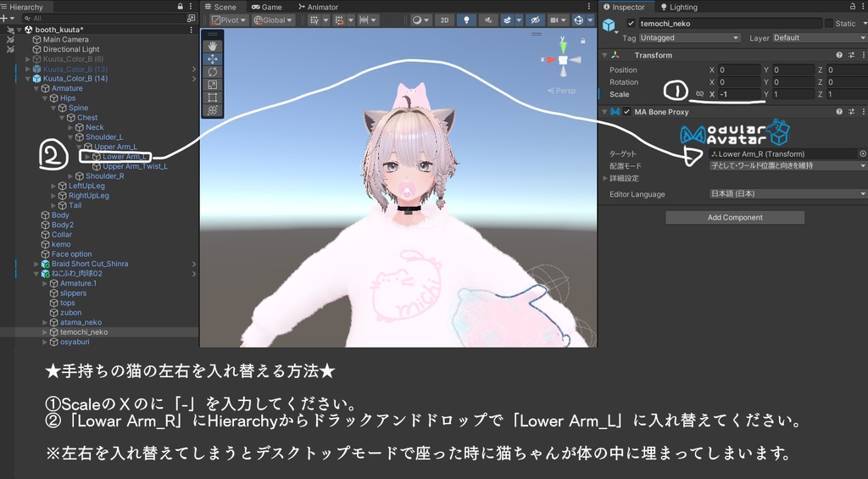Image resolution: width=868 pixels, height=479 pixels.
Task: Toggle scene effects icon
Action: (507, 20)
